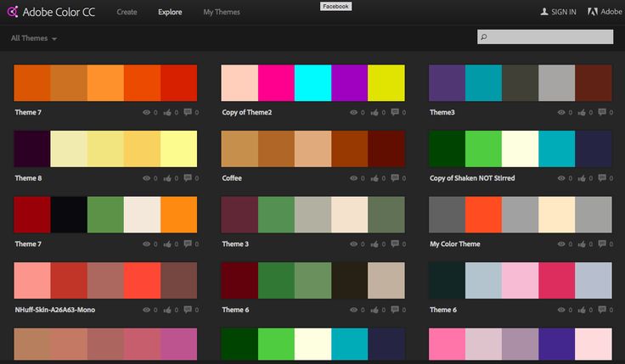Click the magnifier icon in search box
This screenshot has width=625, height=364.
click(x=483, y=37)
